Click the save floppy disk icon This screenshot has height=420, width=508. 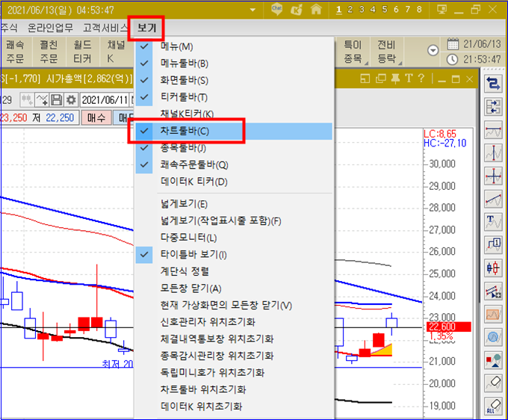pos(56,100)
